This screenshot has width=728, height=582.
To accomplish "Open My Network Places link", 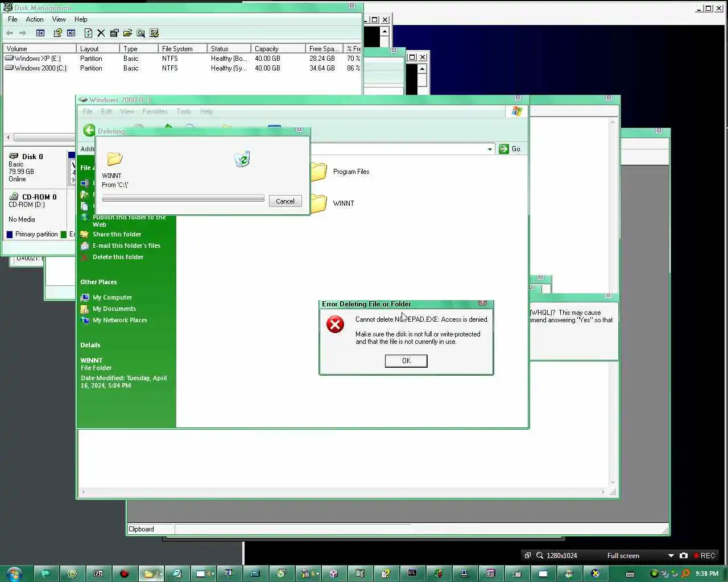I will [x=119, y=320].
